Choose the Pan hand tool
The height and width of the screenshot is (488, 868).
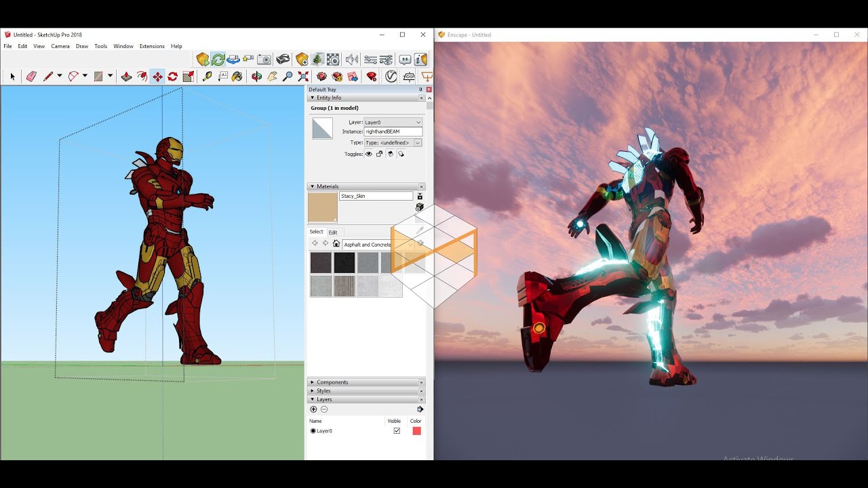tap(272, 77)
